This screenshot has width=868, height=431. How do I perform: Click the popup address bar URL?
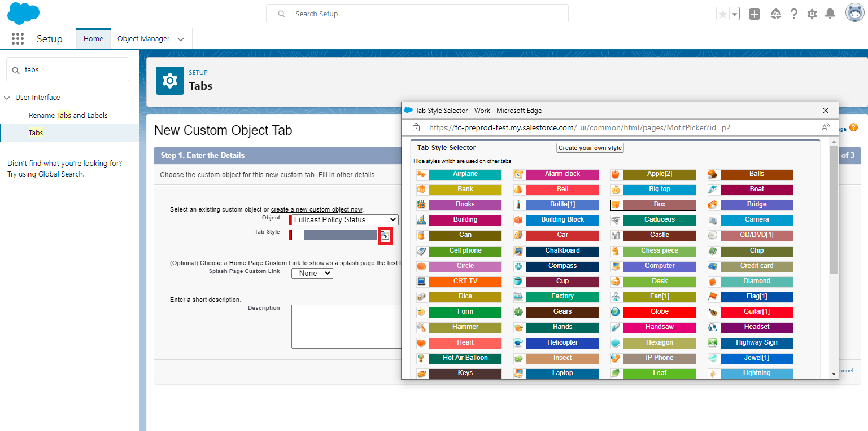[x=580, y=127]
